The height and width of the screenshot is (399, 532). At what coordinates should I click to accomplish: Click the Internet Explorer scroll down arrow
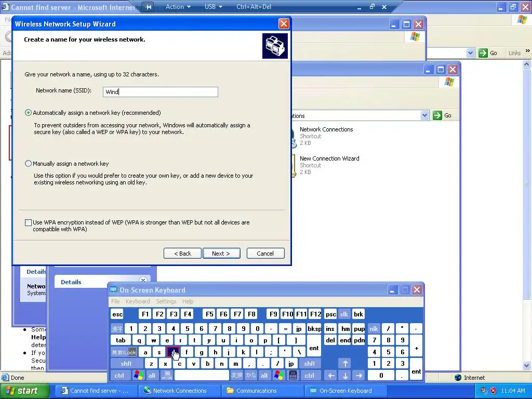tap(527, 365)
